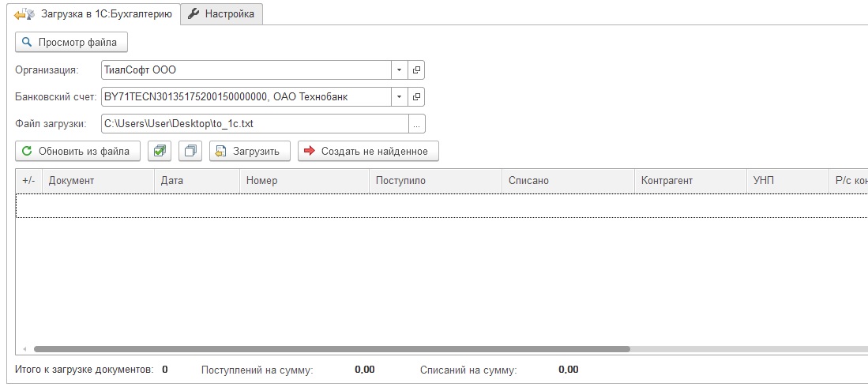Click the check all rows icon
Screen dimensions: 868x387
(160, 151)
